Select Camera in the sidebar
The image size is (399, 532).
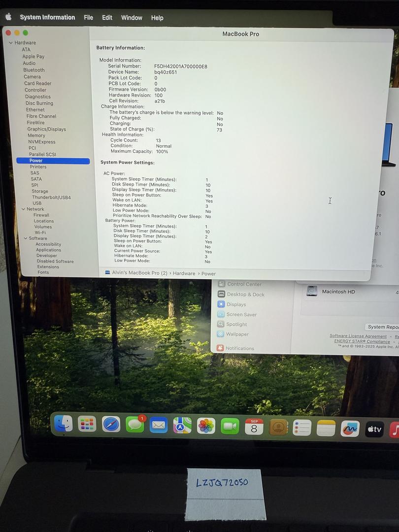(32, 77)
